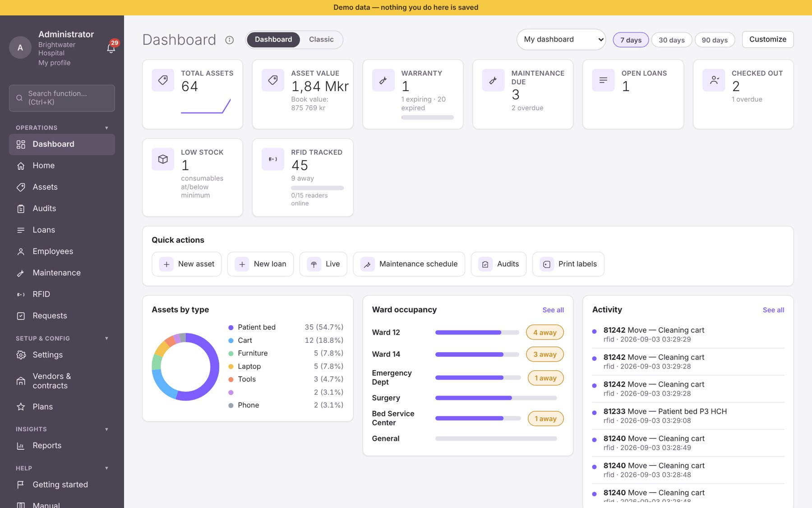812x508 pixels.
Task: Click the Asset Value tag icon
Action: (x=273, y=80)
